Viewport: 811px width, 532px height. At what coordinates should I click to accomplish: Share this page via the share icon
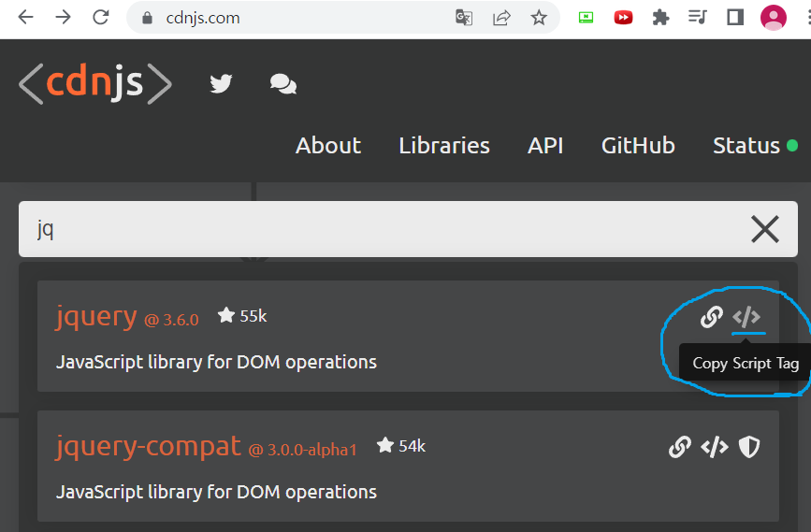[x=501, y=18]
